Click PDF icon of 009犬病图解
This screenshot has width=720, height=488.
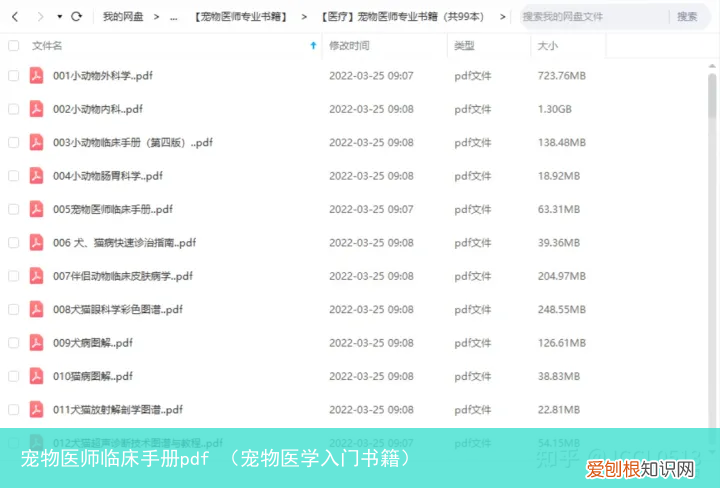click(x=36, y=343)
